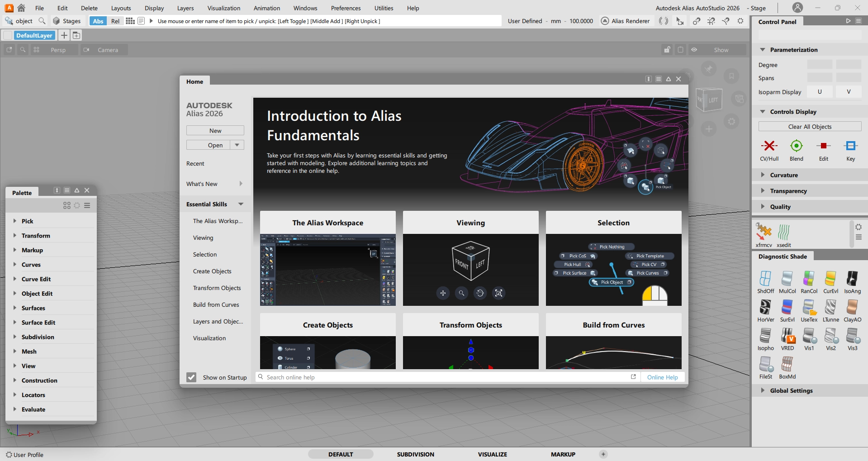The image size is (868, 461).
Task: Click Clear All Objects button
Action: pos(810,127)
